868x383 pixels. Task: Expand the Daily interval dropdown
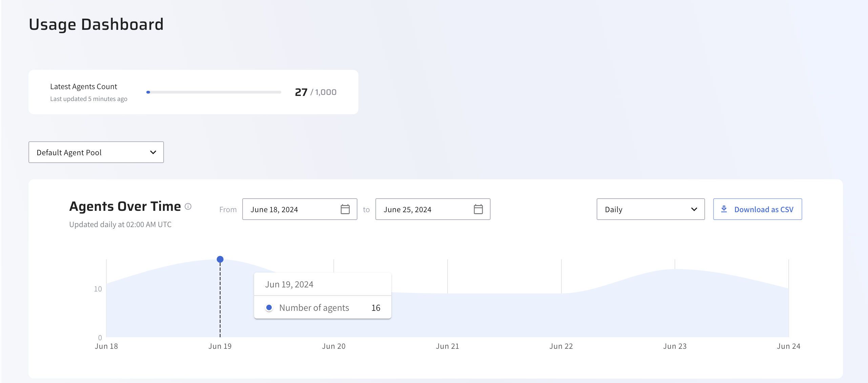(650, 209)
